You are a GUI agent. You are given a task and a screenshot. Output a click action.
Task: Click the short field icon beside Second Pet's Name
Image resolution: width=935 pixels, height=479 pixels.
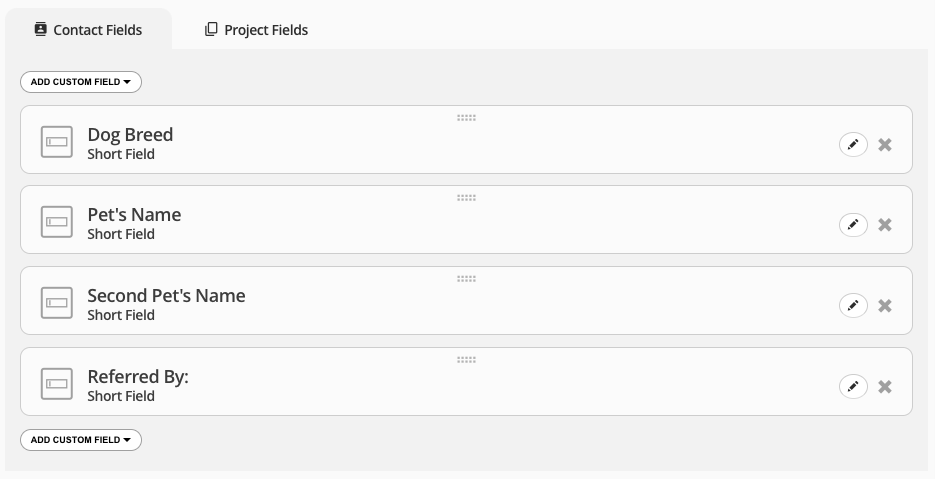[57, 303]
